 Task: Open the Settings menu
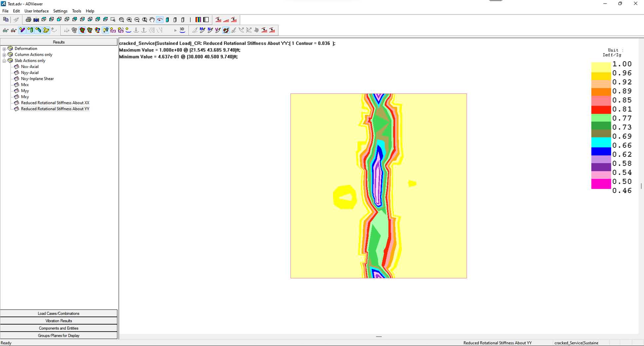60,11
